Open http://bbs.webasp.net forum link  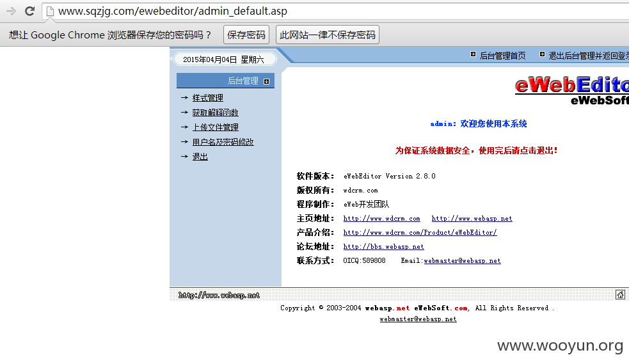pyautogui.click(x=383, y=246)
